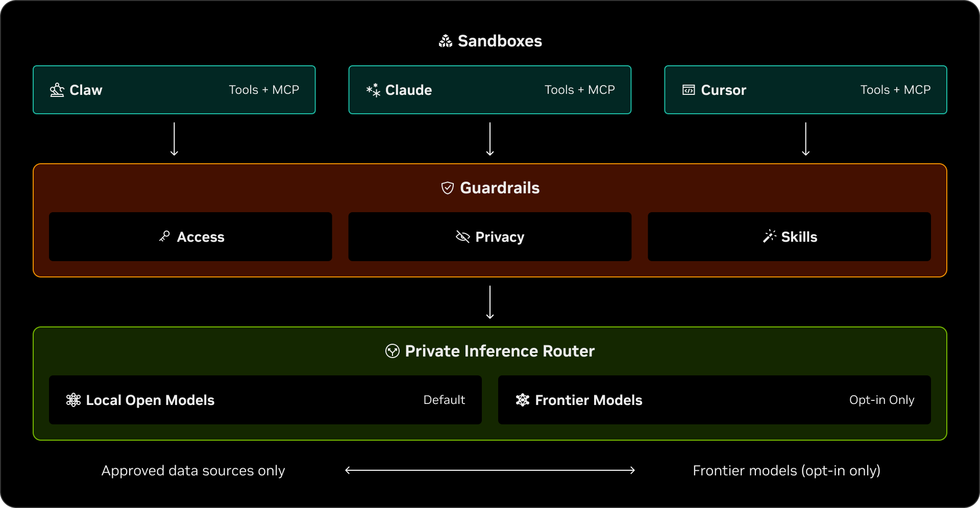980x508 pixels.
Task: Select the "Frontier models (opt-in only)" caption
Action: [786, 470]
